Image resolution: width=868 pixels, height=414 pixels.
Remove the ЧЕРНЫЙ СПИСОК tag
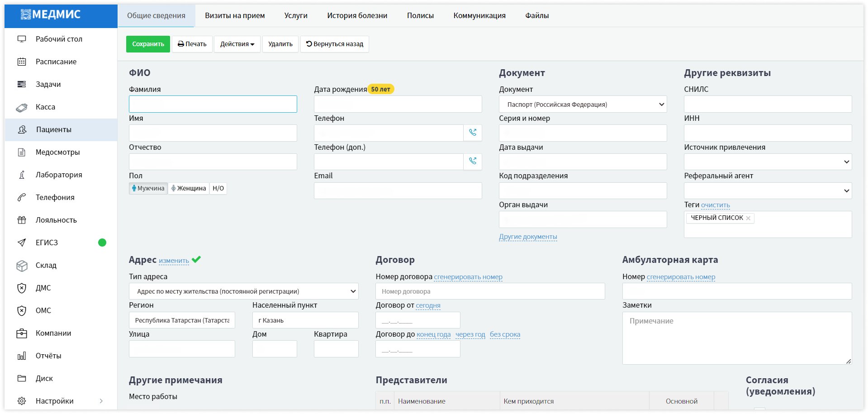click(x=748, y=218)
